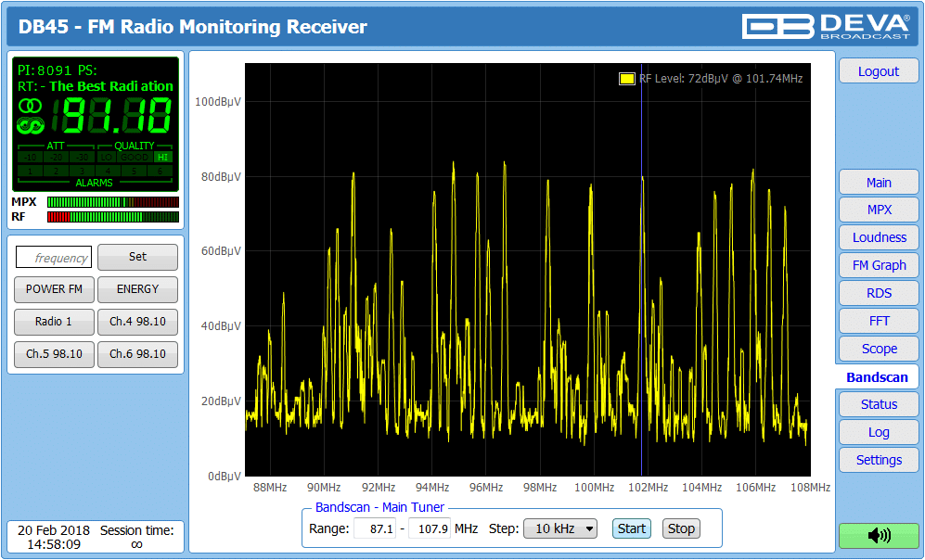Click the Set frequency button
This screenshot has height=560, width=925.
pos(137,257)
